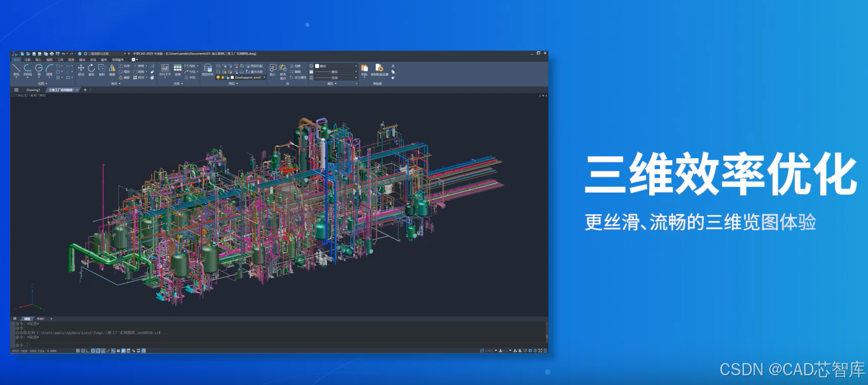Click the Offset (偏移) tool
The width and height of the screenshot is (868, 385).
124,78
